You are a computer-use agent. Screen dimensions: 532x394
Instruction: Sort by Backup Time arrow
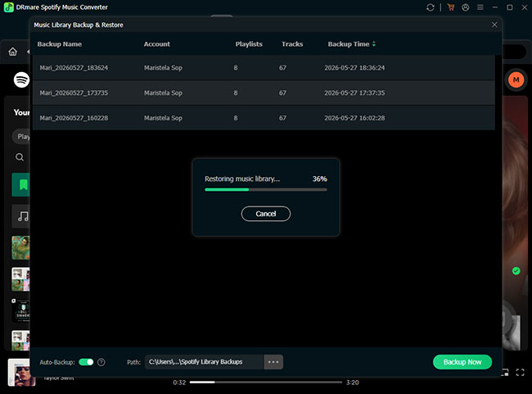(373, 44)
